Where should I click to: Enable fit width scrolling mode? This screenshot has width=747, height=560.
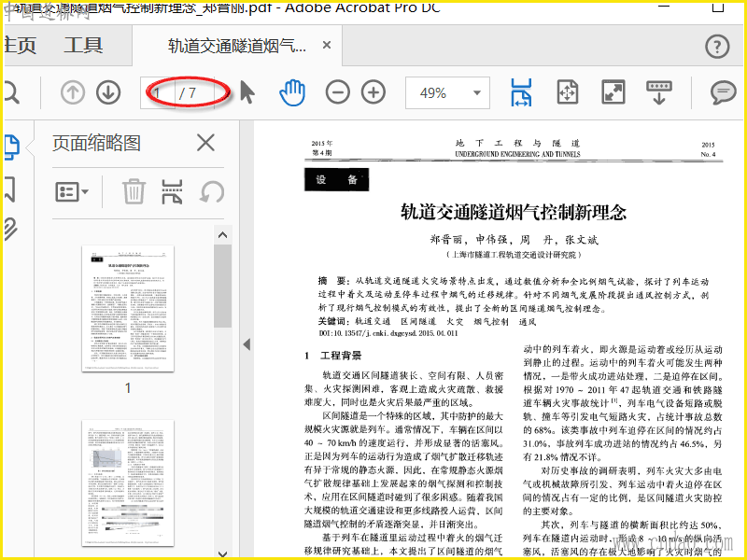point(522,92)
